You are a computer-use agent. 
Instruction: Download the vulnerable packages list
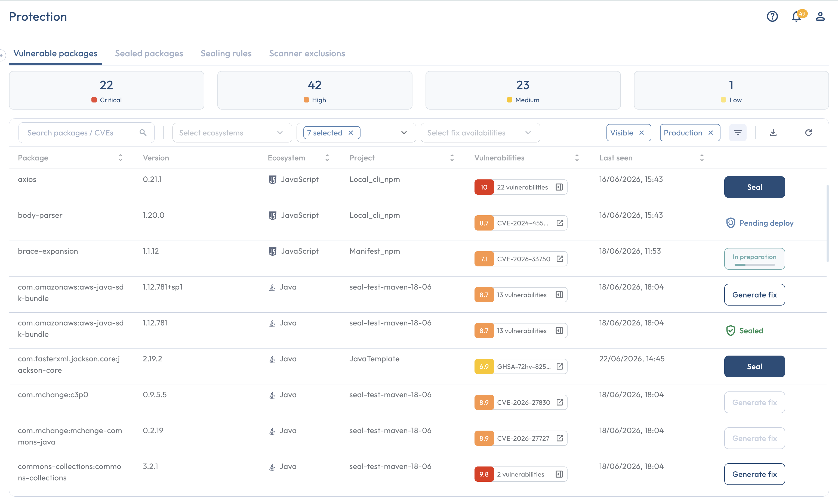773,132
